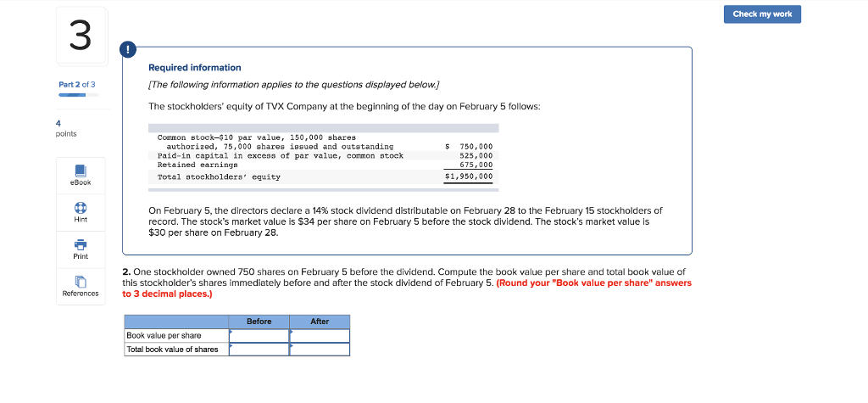The height and width of the screenshot is (403, 868).
Task: Click the Before column header
Action: [x=259, y=322]
